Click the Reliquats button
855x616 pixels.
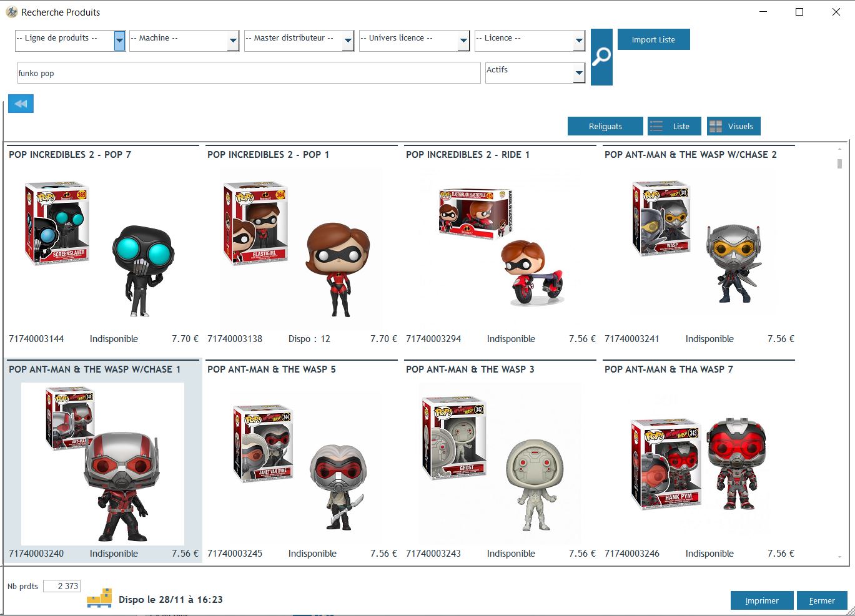[605, 126]
